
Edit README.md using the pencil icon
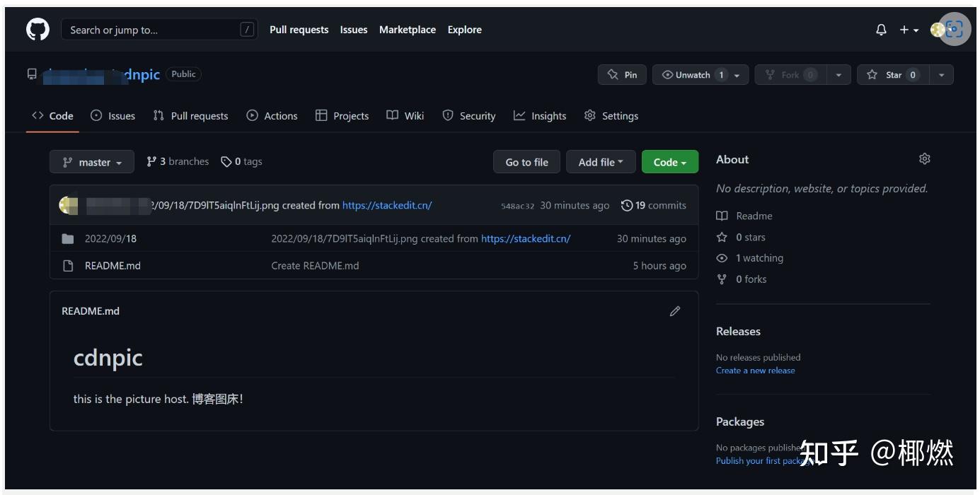coord(674,310)
